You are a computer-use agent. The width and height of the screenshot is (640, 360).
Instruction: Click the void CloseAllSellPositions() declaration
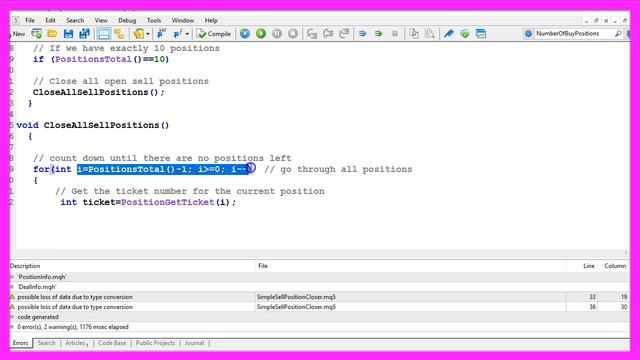93,125
